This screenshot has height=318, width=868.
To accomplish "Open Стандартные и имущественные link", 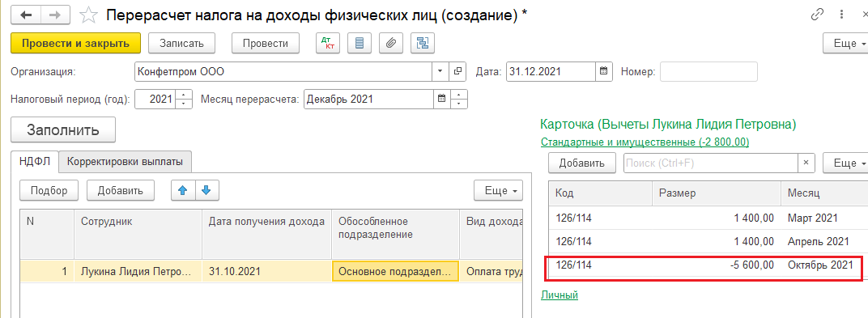I will pyautogui.click(x=645, y=142).
